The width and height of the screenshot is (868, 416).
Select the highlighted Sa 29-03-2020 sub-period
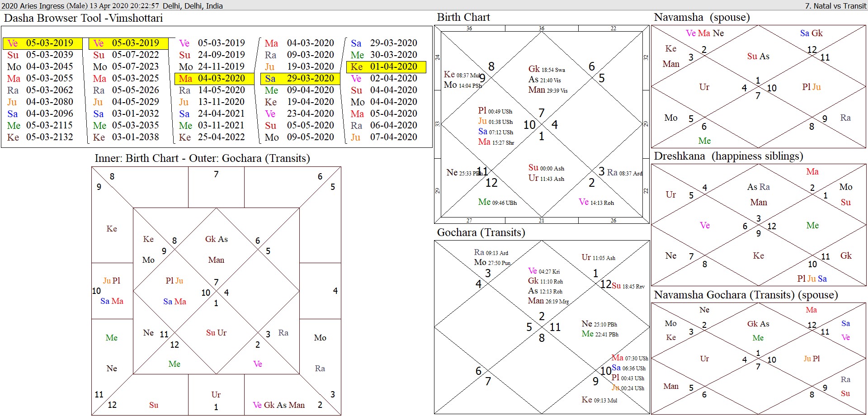click(298, 78)
